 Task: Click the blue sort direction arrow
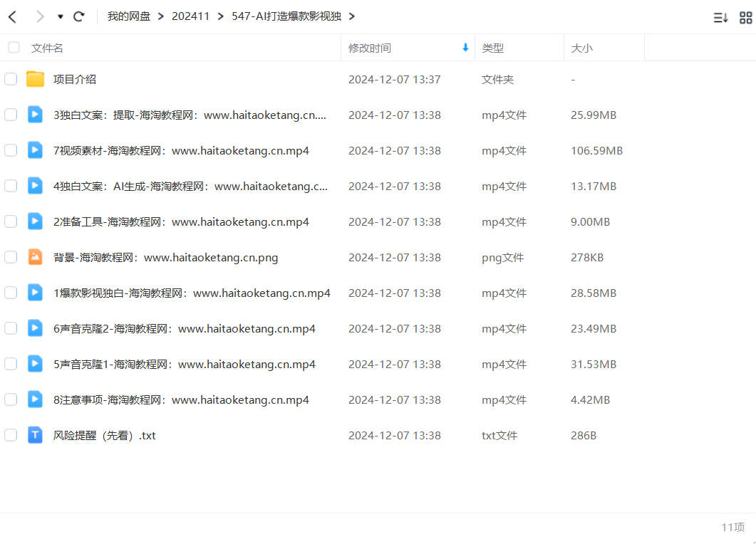[x=465, y=47]
